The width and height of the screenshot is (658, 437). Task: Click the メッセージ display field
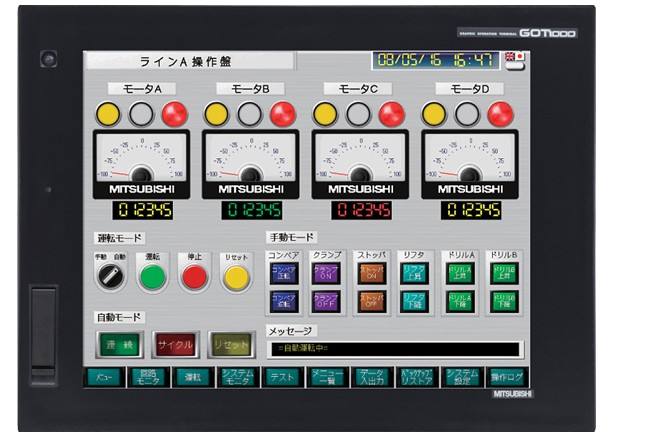pos(394,350)
